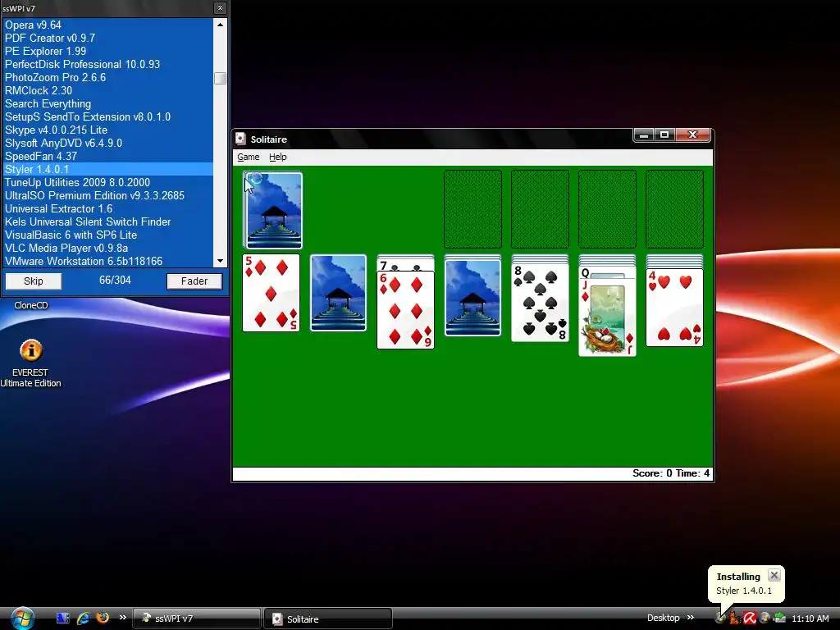Select TuneUp Utilities 2009 8.0.2000 entry

coord(108,183)
